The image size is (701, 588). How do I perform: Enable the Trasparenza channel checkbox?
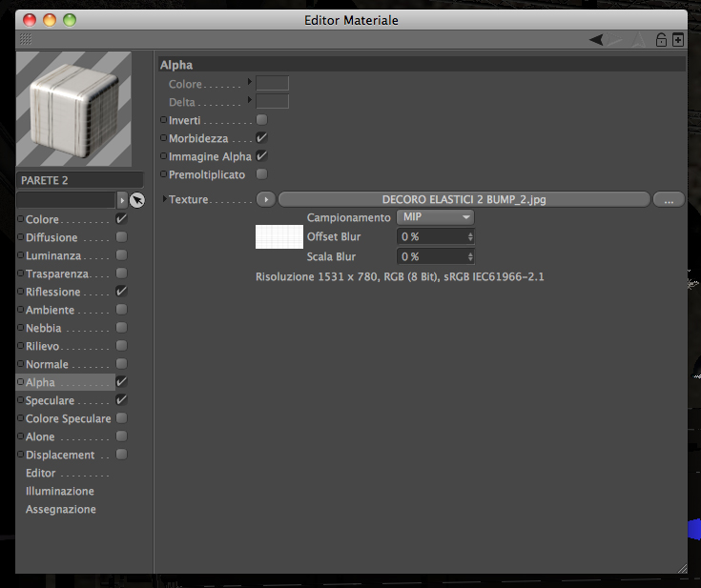click(x=122, y=273)
